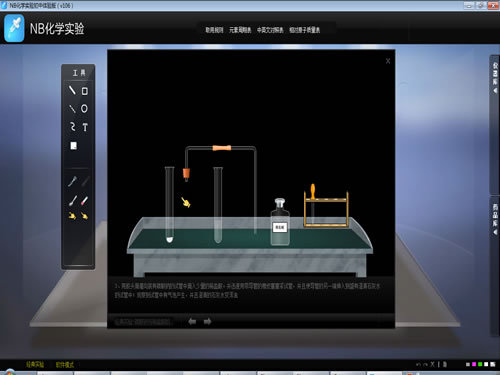
Task: Select the text T tool
Action: coord(85,127)
